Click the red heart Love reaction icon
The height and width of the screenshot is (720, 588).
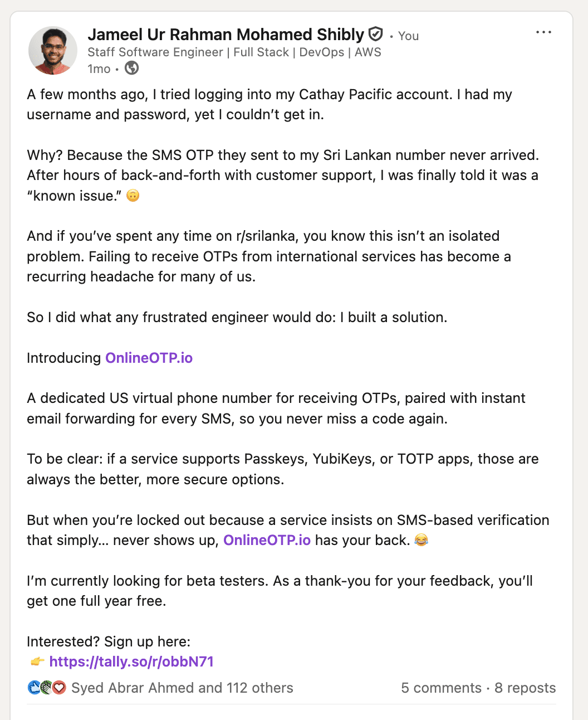[x=59, y=688]
